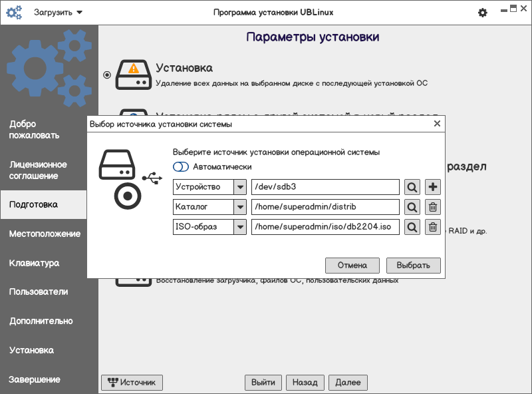Browse for the Каталог directory with the magnifier
532x394 pixels.
pos(412,207)
